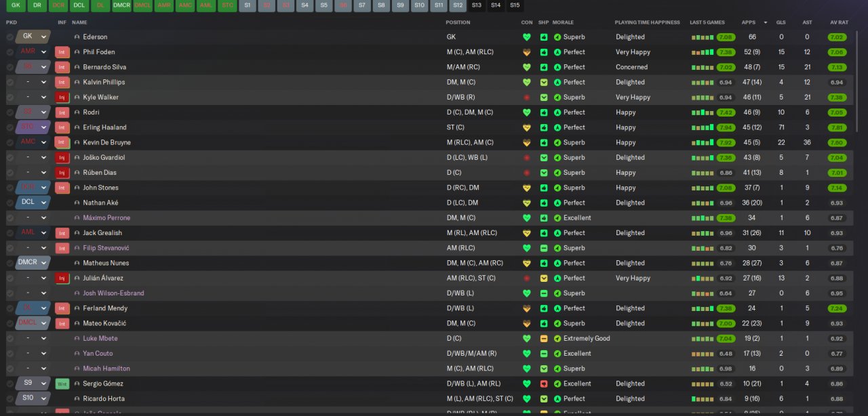Open Nathan Aké's DCL position dropdown
This screenshot has height=416, width=868.
[x=33, y=202]
